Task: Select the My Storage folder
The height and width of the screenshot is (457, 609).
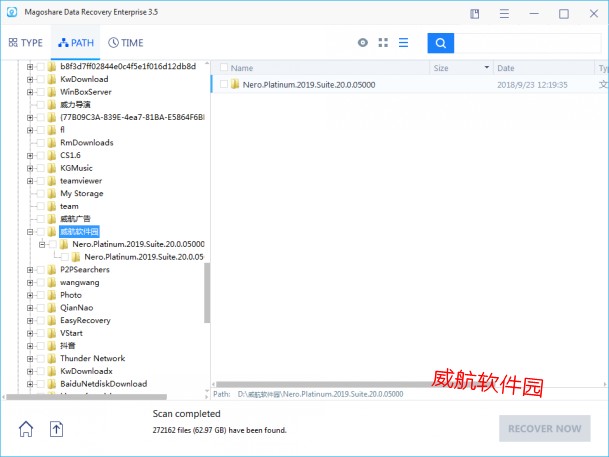Action: [82, 193]
